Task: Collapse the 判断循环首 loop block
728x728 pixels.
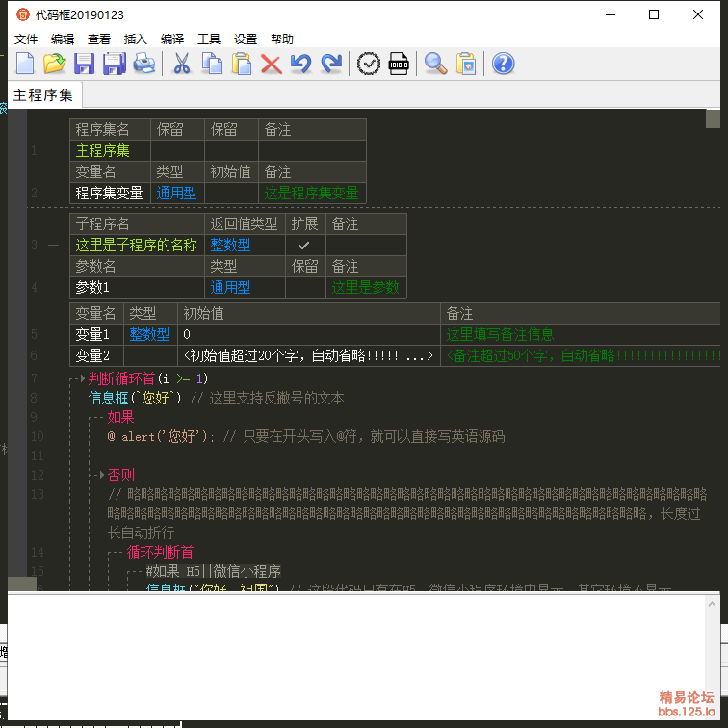Action: [83, 378]
